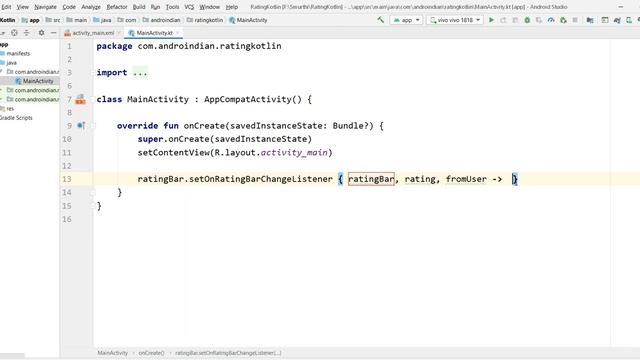Click the override gutter marker on line 9
Screen dimensions: 640x360
pos(81,125)
